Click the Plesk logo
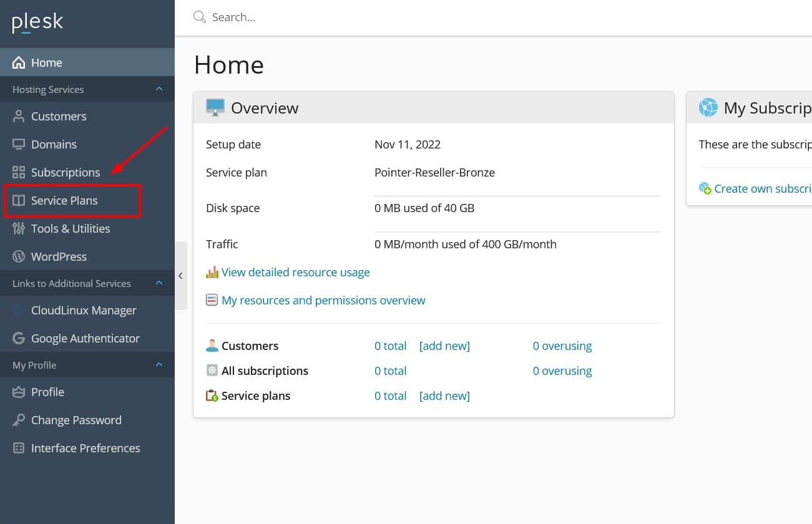Viewport: 812px width, 524px height. point(37,23)
